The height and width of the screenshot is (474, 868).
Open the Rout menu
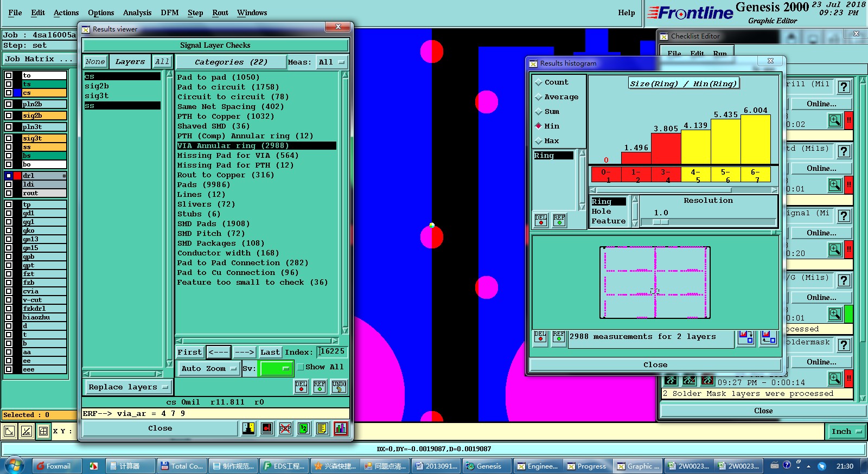pos(220,12)
